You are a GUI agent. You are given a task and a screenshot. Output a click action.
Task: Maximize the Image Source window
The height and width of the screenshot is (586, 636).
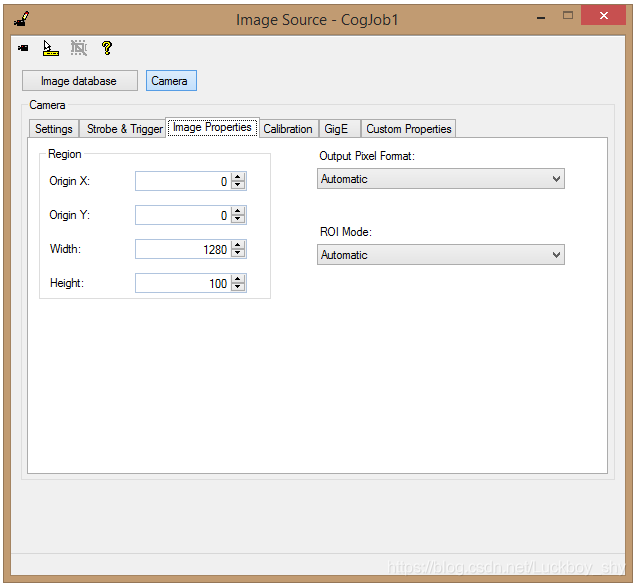(568, 16)
